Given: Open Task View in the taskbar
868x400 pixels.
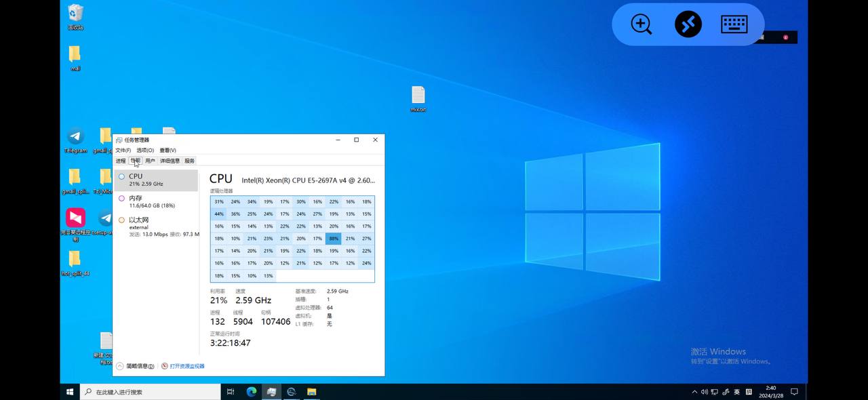Looking at the screenshot, I should coord(231,392).
